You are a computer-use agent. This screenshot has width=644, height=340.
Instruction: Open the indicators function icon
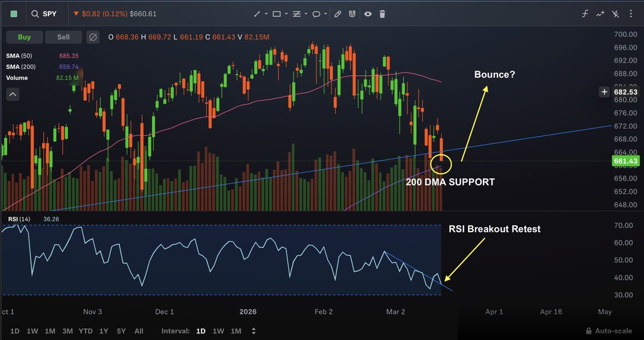point(585,14)
